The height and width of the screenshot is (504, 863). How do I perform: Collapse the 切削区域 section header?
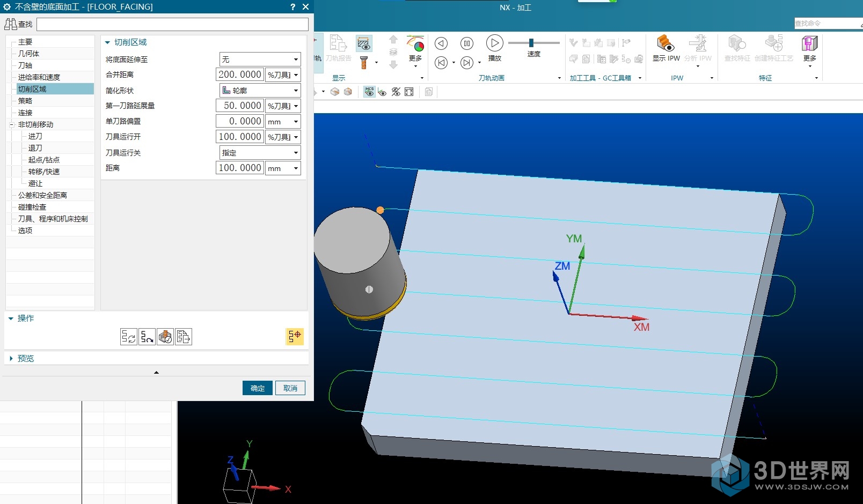[x=126, y=42]
